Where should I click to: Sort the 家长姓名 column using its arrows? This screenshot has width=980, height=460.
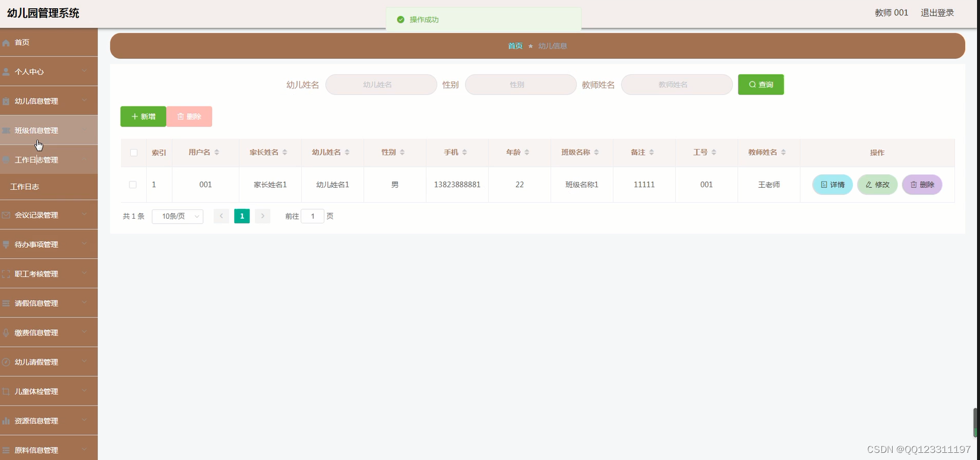tap(284, 153)
